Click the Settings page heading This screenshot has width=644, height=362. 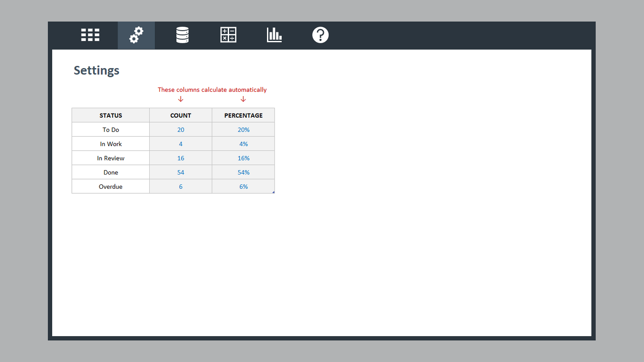[x=96, y=70]
